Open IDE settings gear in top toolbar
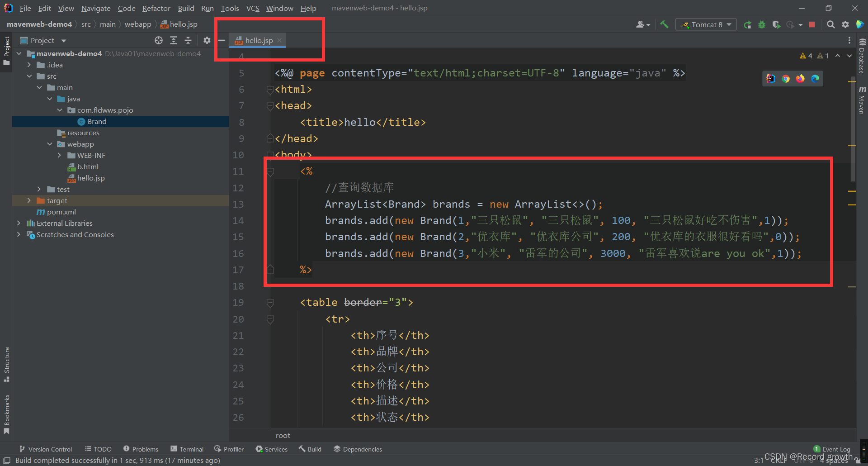Image resolution: width=868 pixels, height=466 pixels. point(845,24)
